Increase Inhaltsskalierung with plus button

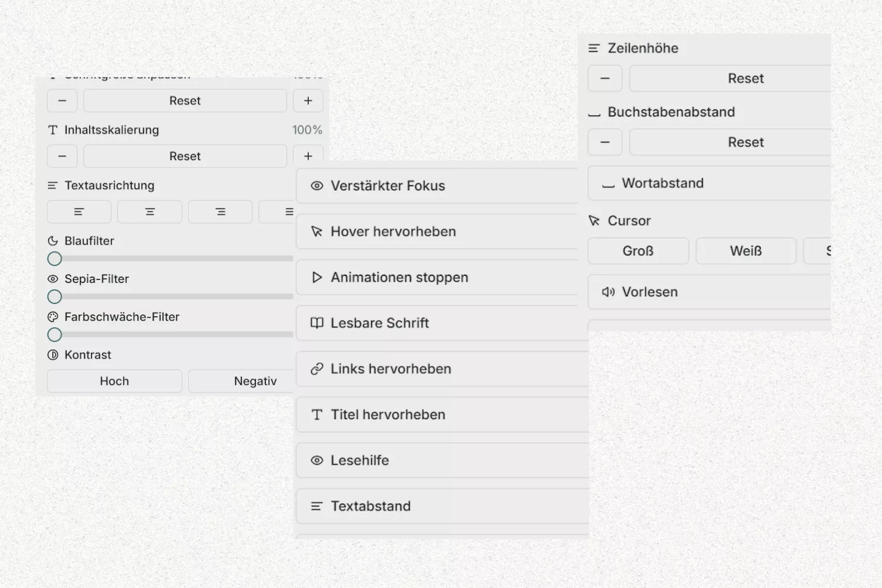point(308,156)
